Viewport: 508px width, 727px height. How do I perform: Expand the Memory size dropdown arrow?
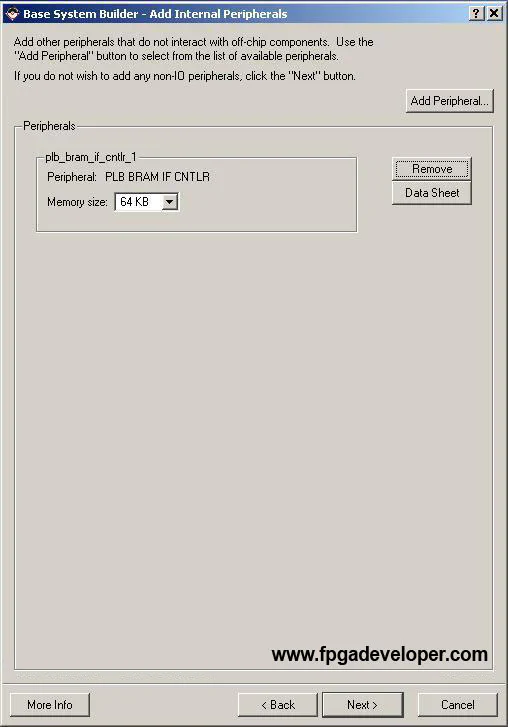(x=170, y=202)
